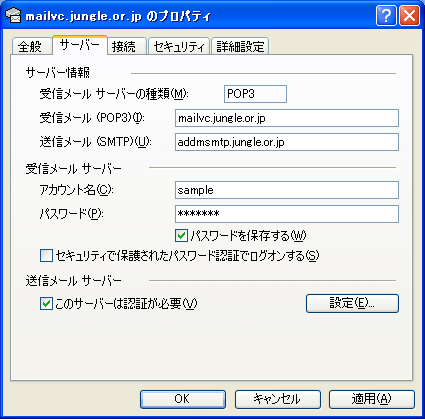Viewport: 425px width, 419px height.
Task: Open the 接続 tab
Action: (127, 46)
